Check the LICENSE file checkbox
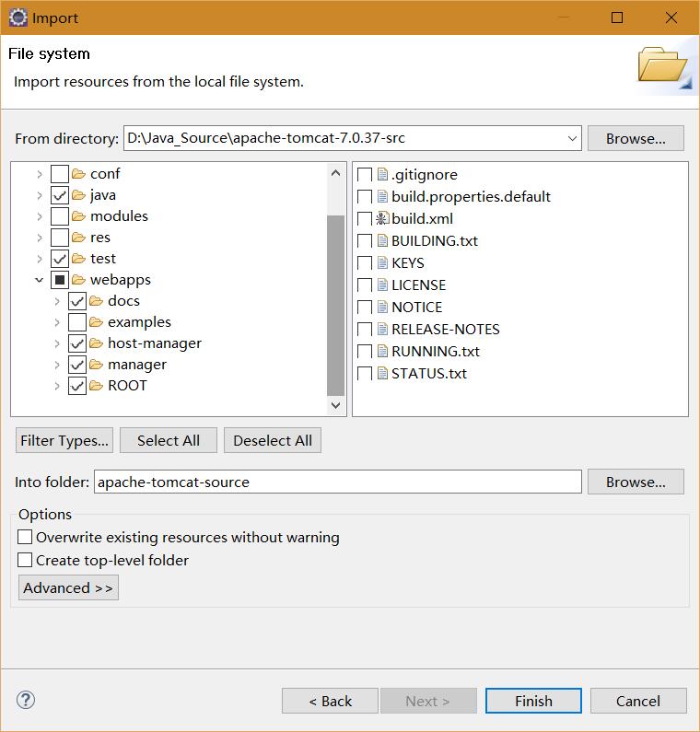700x732 pixels. pyautogui.click(x=365, y=285)
